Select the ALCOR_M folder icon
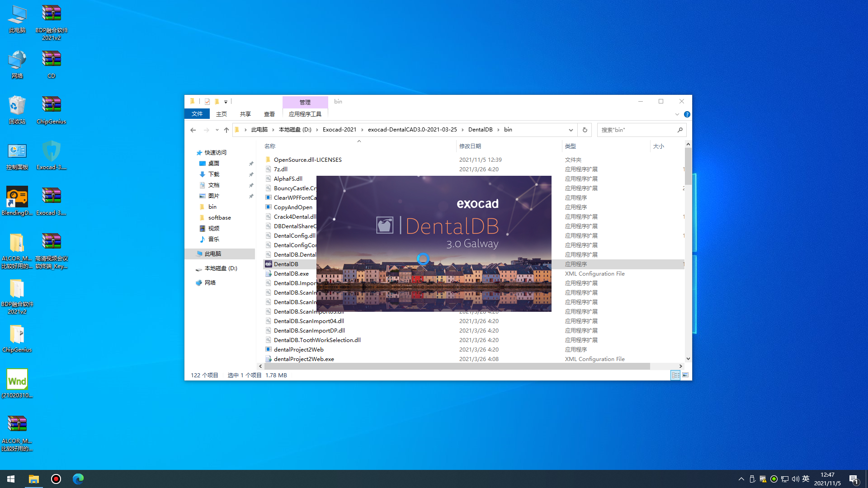 click(x=17, y=251)
